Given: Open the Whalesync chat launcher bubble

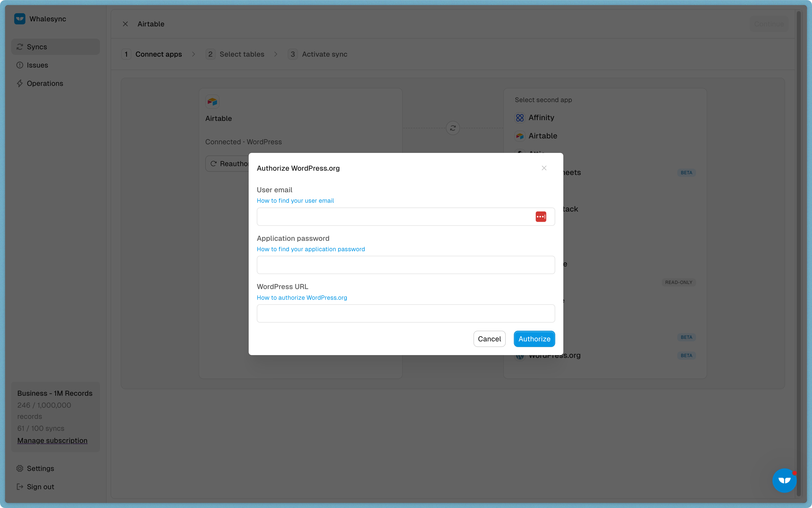Looking at the screenshot, I should pyautogui.click(x=784, y=481).
